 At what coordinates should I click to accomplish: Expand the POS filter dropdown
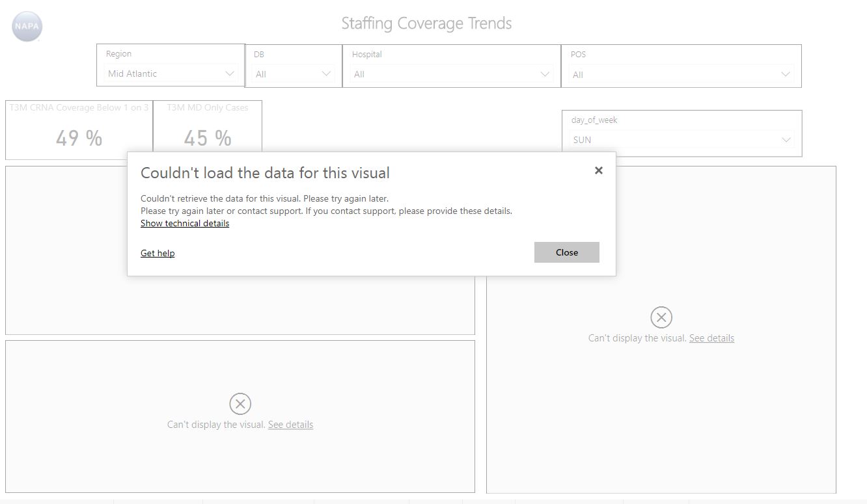coord(681,75)
